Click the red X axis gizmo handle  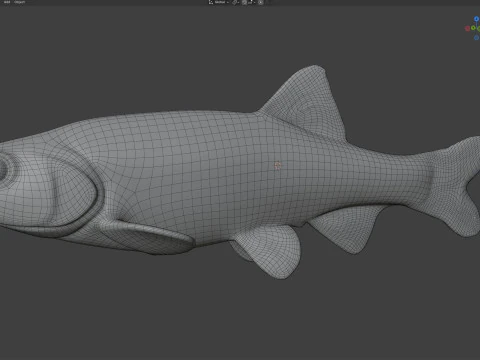(x=467, y=28)
